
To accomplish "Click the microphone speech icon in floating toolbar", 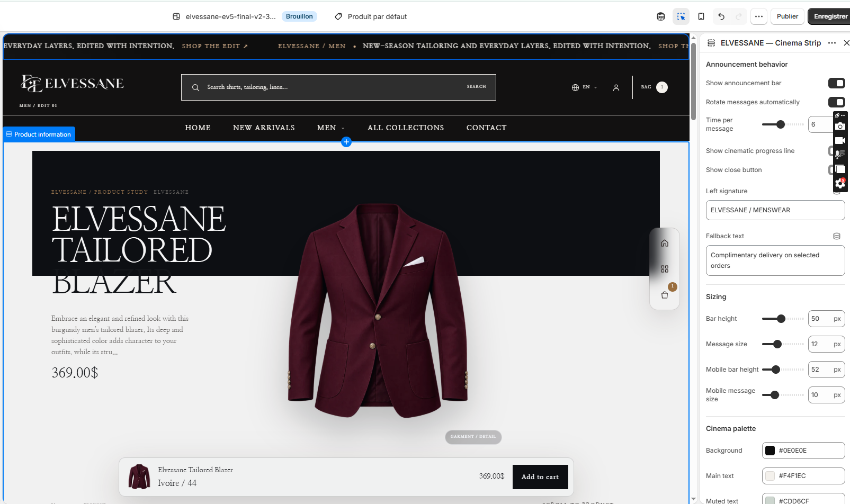I will [x=840, y=154].
